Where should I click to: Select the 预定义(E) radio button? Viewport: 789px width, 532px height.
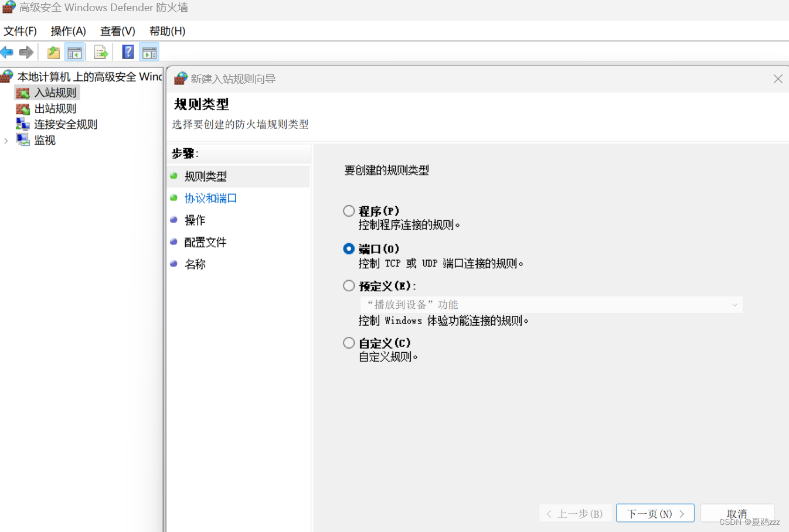tap(349, 286)
